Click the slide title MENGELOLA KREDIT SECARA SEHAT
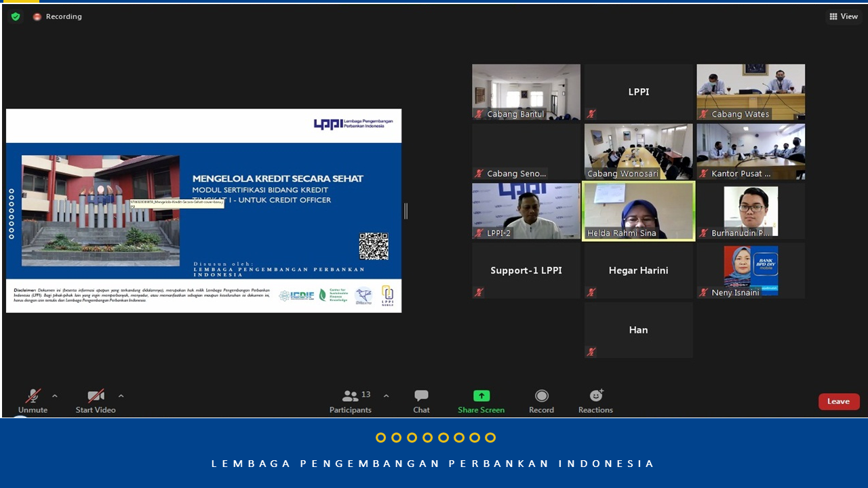The image size is (868, 488). pos(278,179)
